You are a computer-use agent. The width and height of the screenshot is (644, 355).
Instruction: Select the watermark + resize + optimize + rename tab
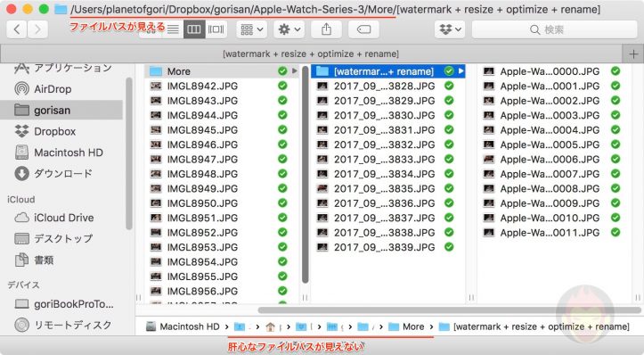coord(311,54)
